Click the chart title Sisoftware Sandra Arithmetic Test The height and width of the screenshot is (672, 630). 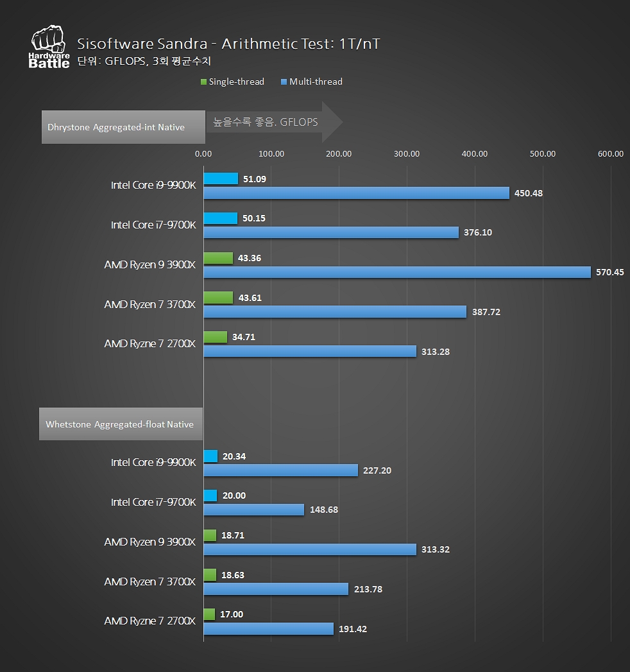[x=228, y=44]
